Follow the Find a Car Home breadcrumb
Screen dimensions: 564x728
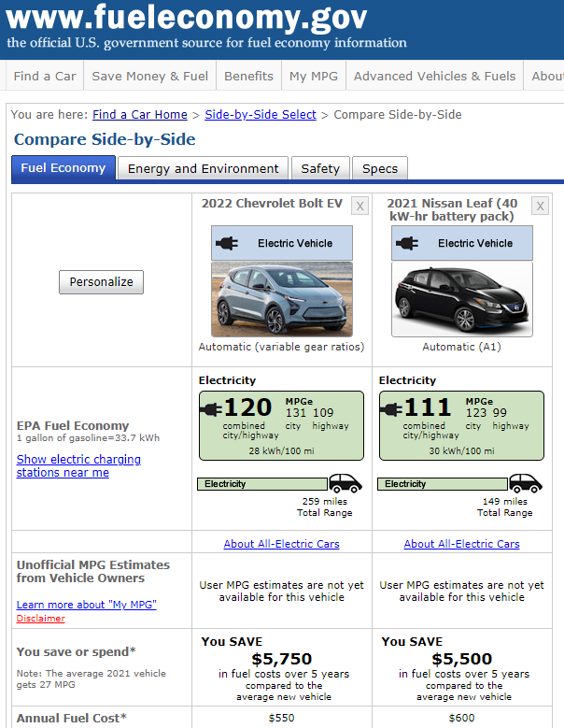click(140, 115)
